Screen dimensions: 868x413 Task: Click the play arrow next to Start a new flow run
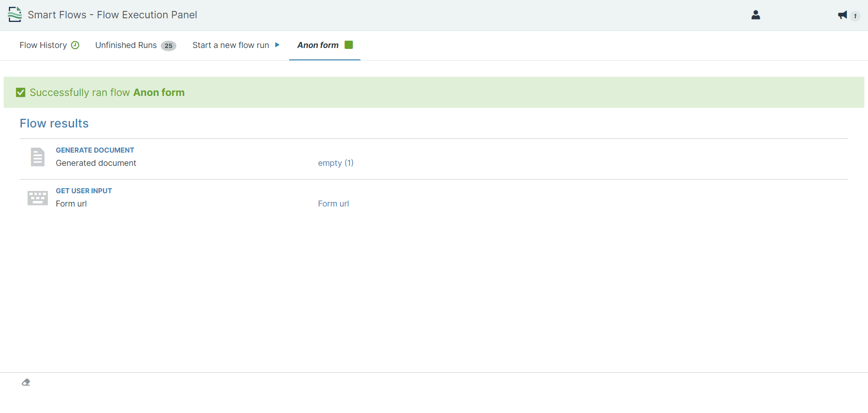pyautogui.click(x=277, y=45)
